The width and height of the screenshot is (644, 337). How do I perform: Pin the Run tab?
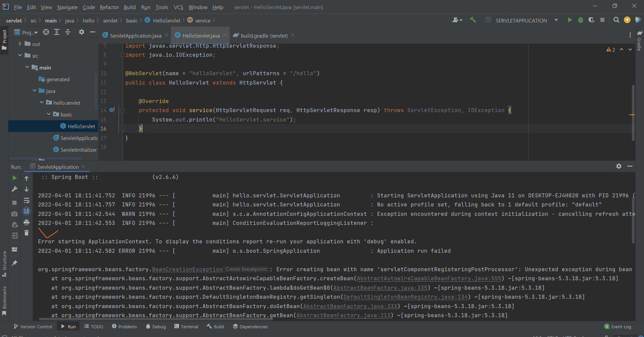pyautogui.click(x=14, y=263)
